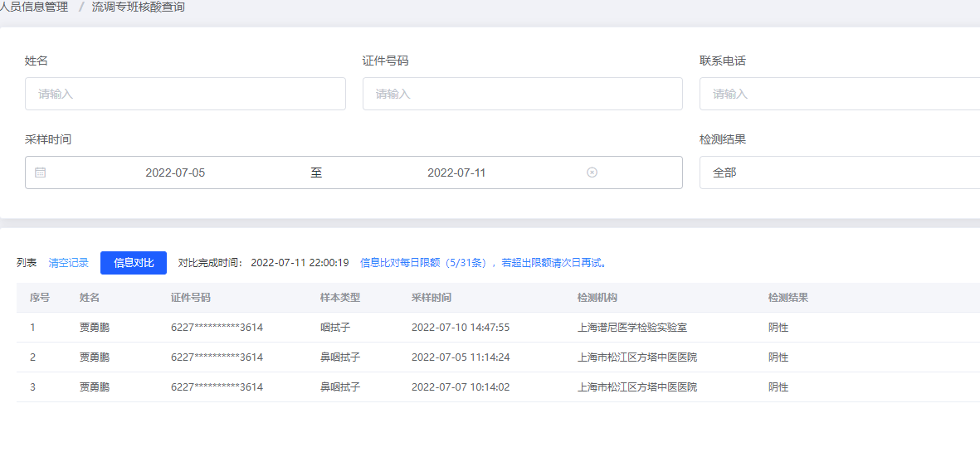Click the 样本类型 column header

pos(340,298)
